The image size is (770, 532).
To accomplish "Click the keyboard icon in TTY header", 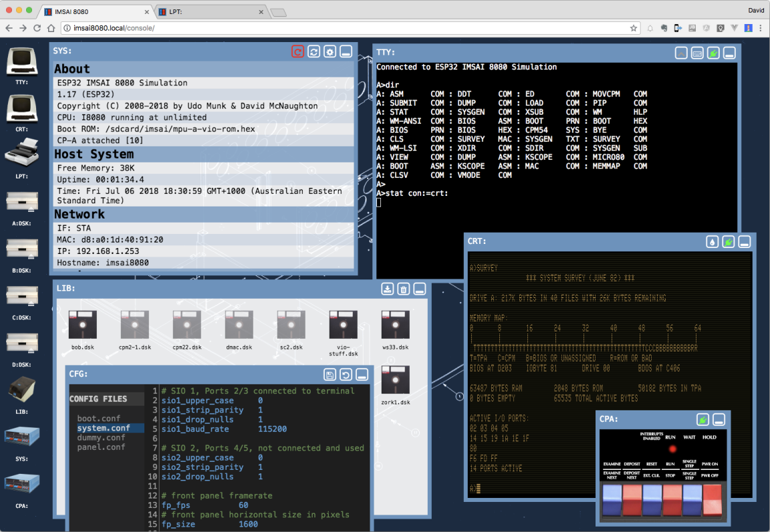I will coord(697,53).
